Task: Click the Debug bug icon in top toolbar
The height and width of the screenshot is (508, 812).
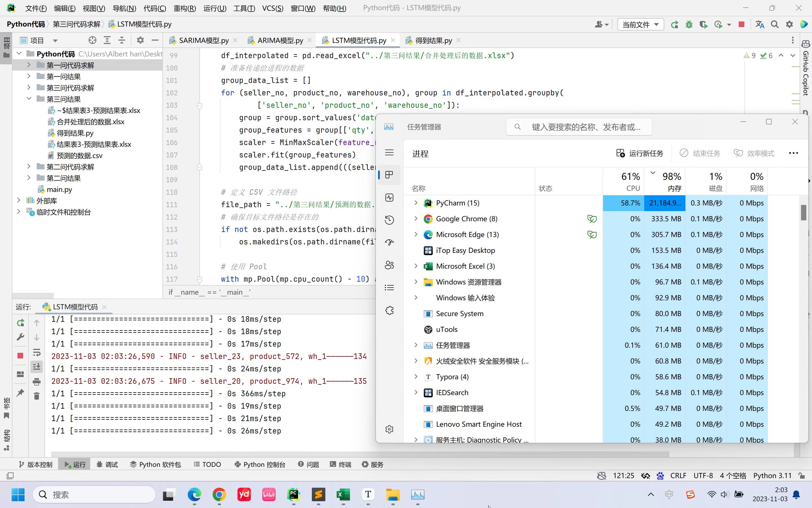Action: click(689, 25)
